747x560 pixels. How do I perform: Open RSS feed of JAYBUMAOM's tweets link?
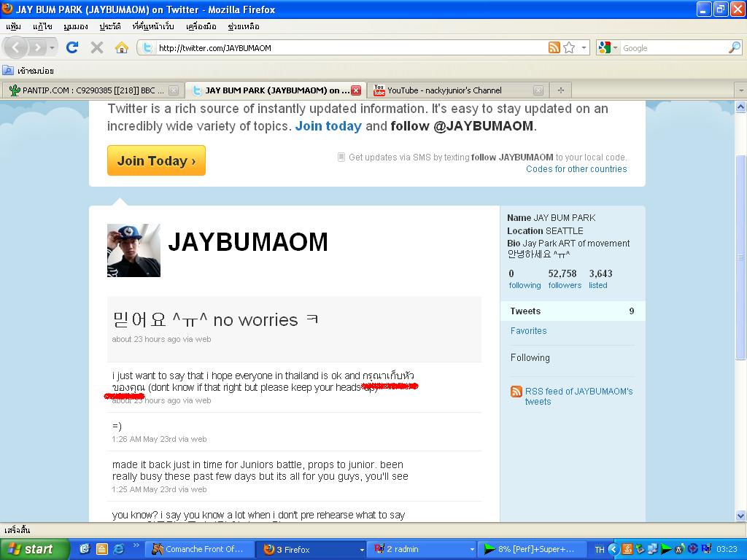point(578,396)
